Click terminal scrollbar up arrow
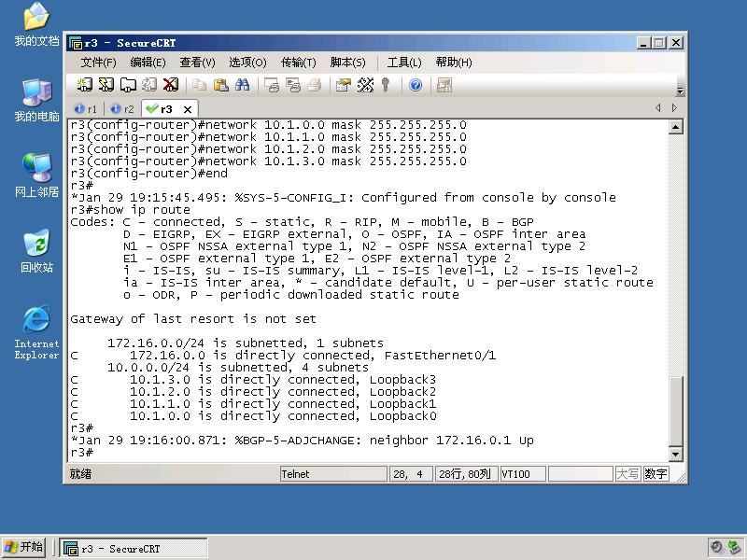This screenshot has width=747, height=560. [x=675, y=127]
